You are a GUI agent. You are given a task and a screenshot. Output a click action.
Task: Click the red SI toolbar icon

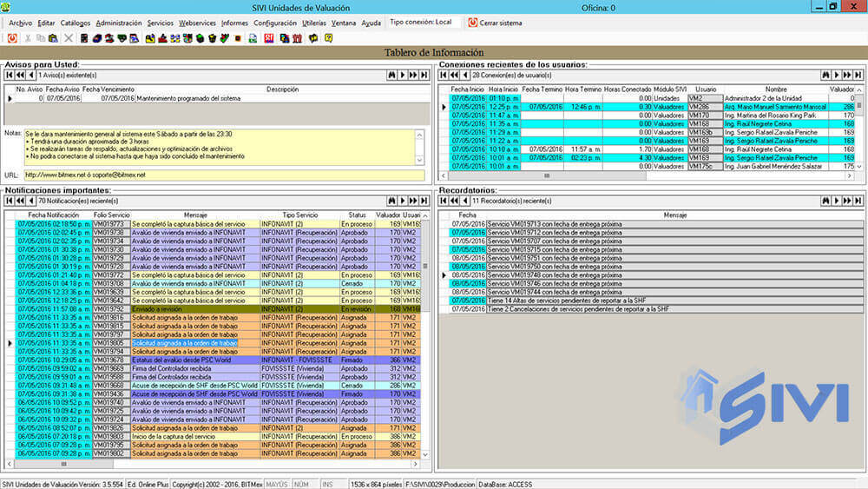tap(269, 38)
